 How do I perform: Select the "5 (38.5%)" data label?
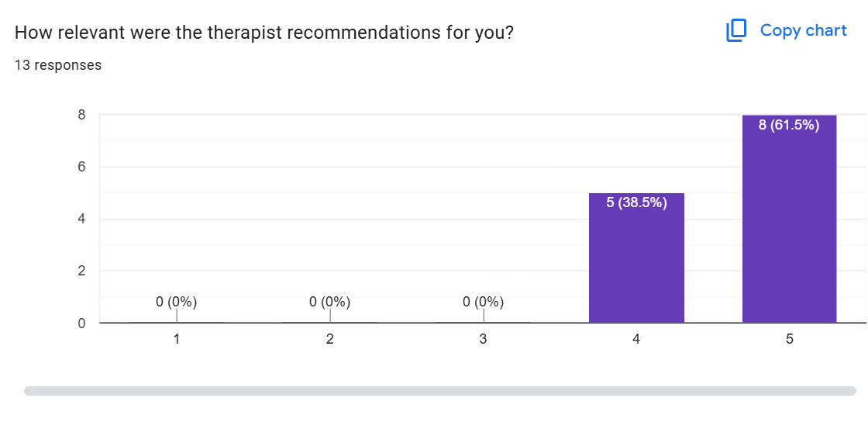pos(636,203)
